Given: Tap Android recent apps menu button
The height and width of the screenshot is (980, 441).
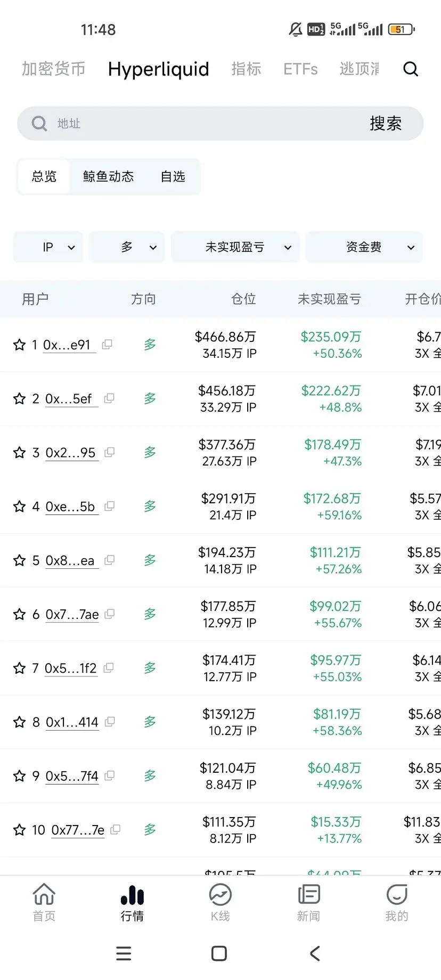Looking at the screenshot, I should click(x=124, y=953).
